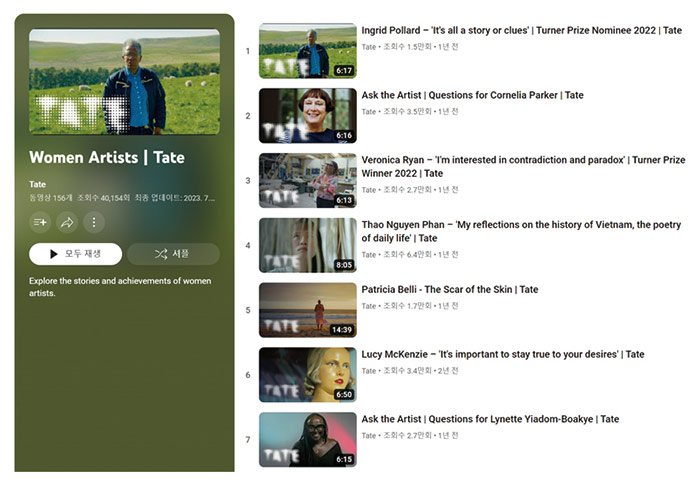Open 'Questions for Lynette Yiadom-Boakye' title
The image size is (700, 491).
coord(490,419)
